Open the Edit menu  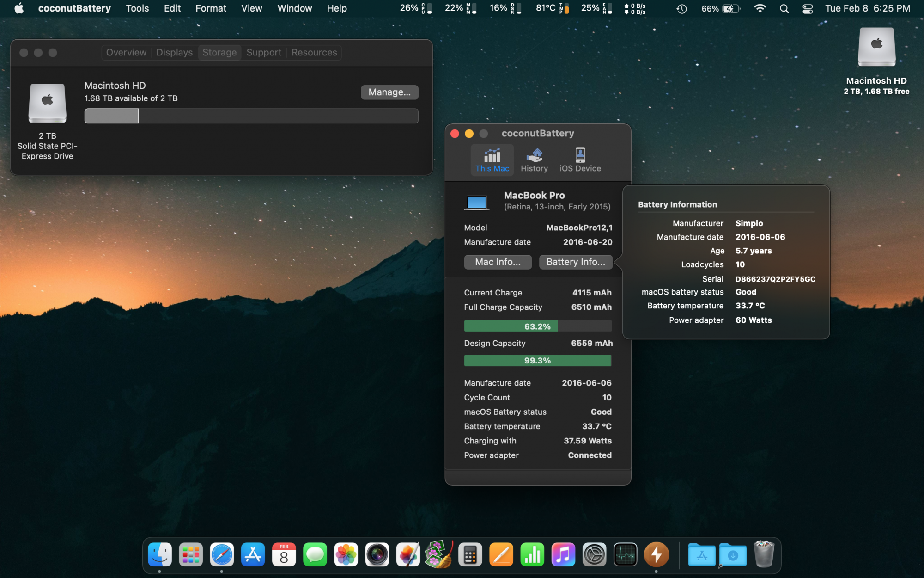point(172,8)
